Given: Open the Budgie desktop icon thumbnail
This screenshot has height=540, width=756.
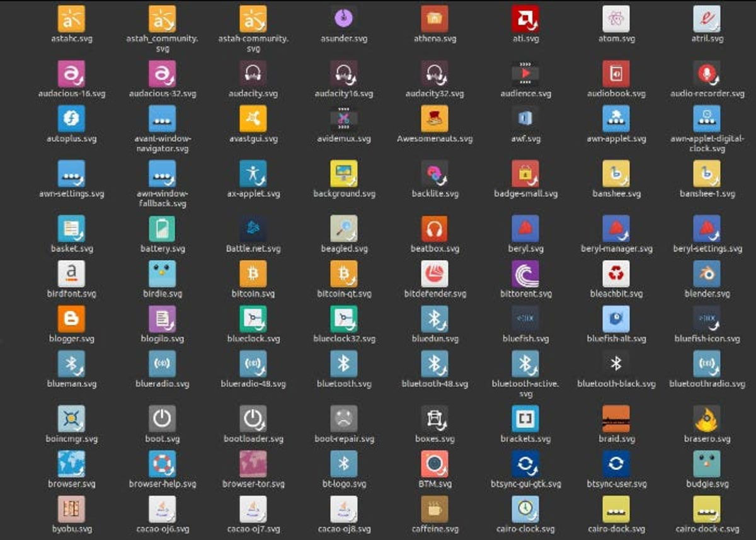Looking at the screenshot, I should [x=706, y=465].
